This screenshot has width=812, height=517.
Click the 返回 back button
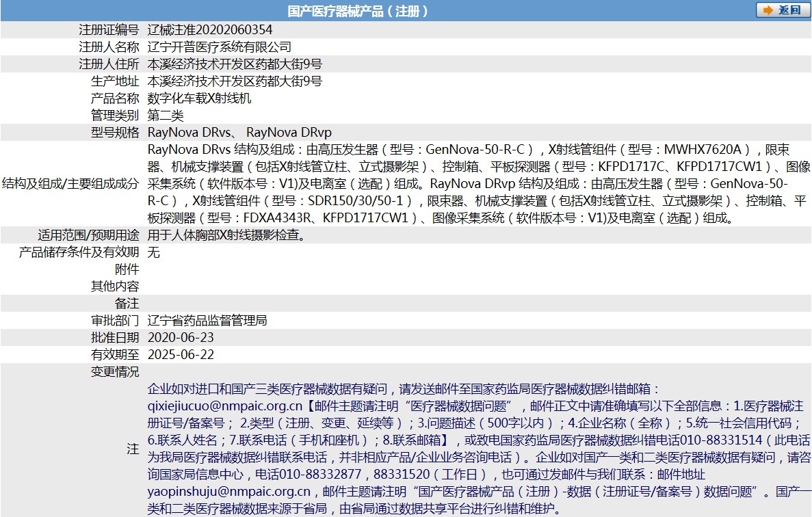783,10
